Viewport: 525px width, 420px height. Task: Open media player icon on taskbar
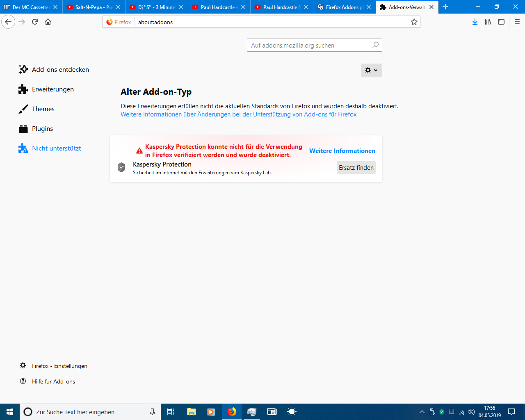(211, 412)
